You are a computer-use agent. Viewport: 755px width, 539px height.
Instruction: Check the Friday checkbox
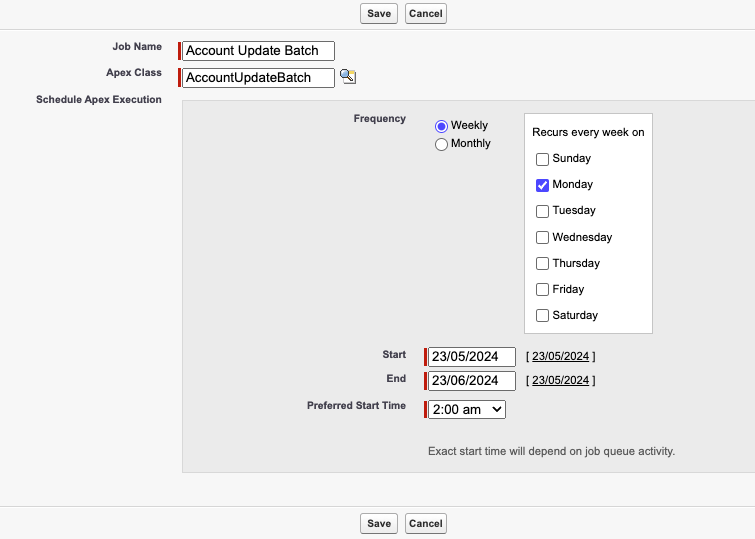click(542, 289)
